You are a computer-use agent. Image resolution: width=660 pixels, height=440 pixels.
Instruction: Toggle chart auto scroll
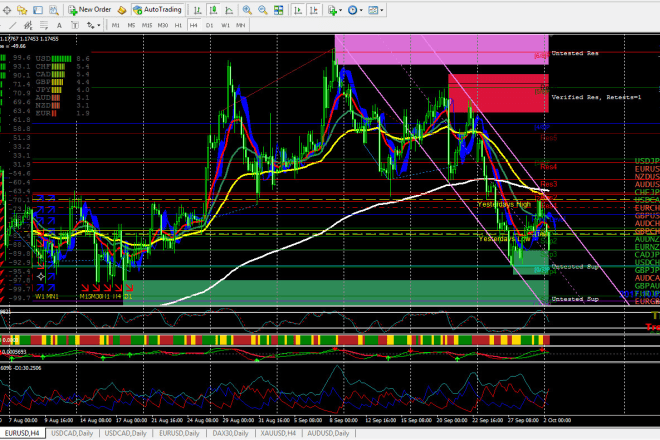(298, 10)
